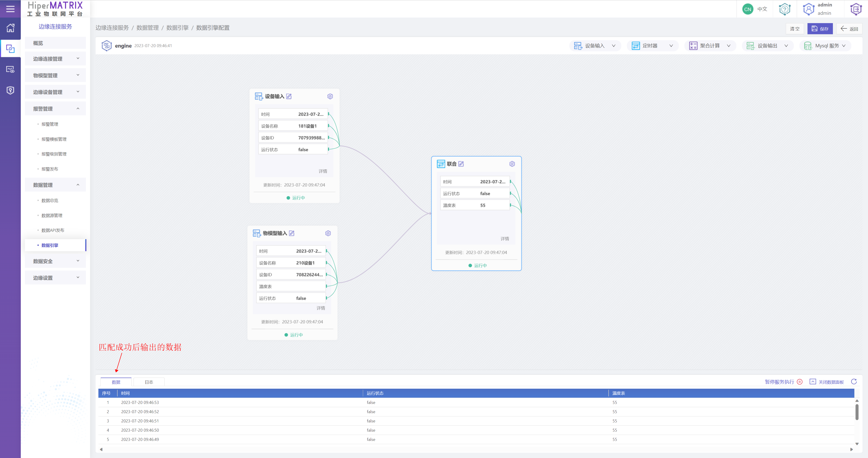Click the 返回 button
Image resolution: width=868 pixels, height=458 pixels.
(849, 29)
